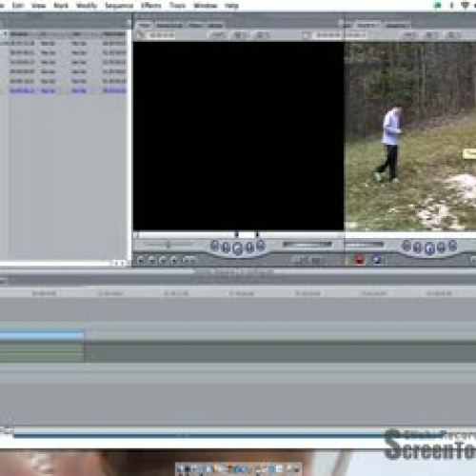The width and height of the screenshot is (476, 476).
Task: Select the green audio clip in the Timeline
Action: [42, 352]
